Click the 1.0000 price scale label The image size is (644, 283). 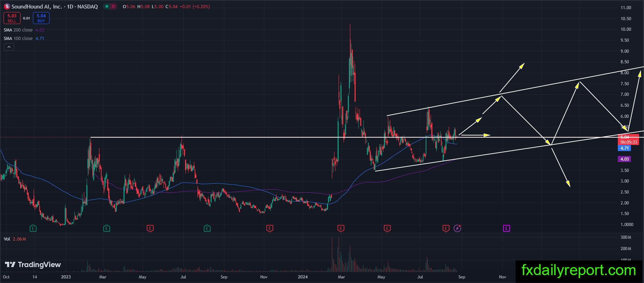627,225
